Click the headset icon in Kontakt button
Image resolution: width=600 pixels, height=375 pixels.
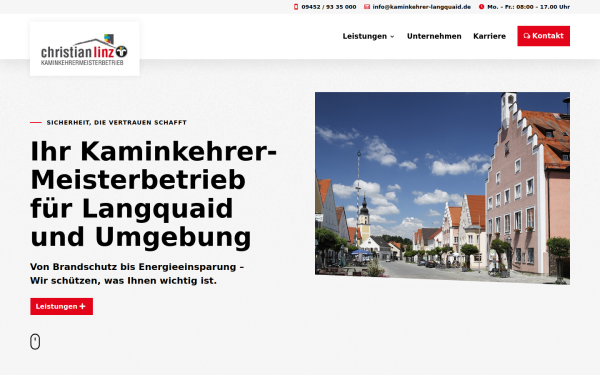point(527,36)
